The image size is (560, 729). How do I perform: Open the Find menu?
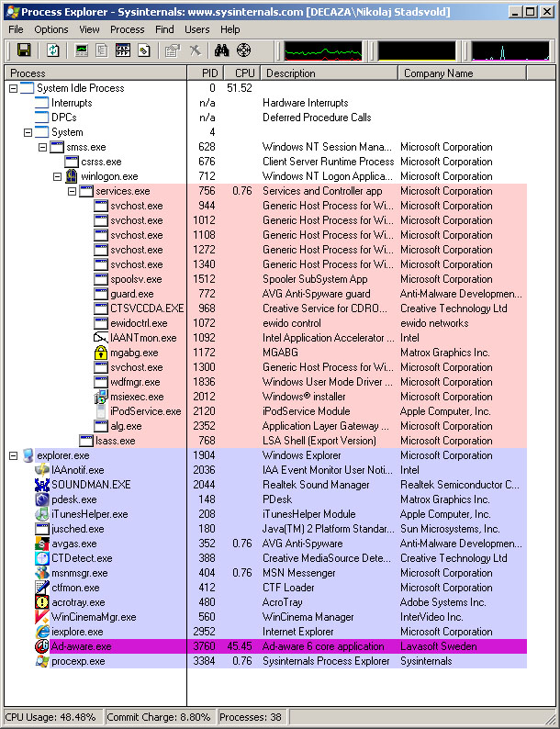164,29
